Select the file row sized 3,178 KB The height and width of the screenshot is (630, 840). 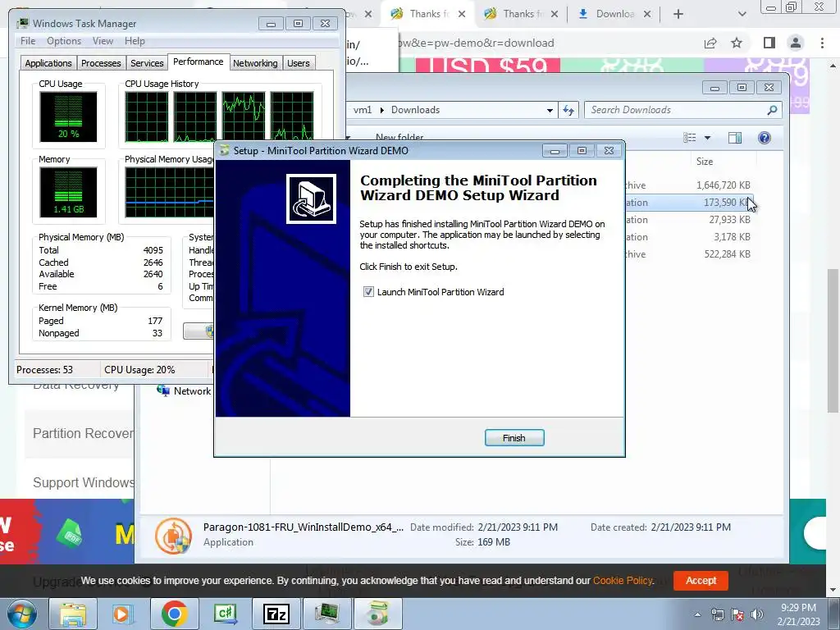point(688,237)
